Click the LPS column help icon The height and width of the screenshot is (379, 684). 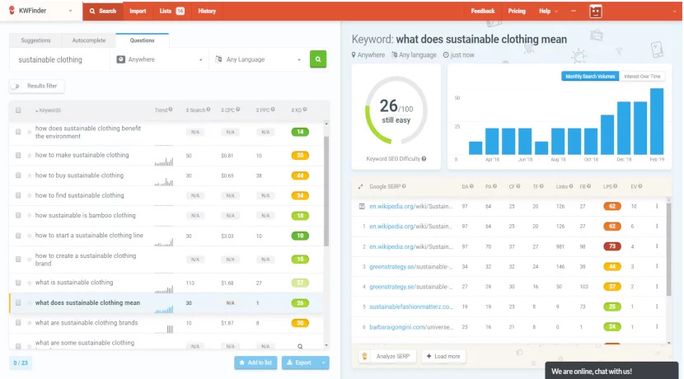click(x=615, y=186)
